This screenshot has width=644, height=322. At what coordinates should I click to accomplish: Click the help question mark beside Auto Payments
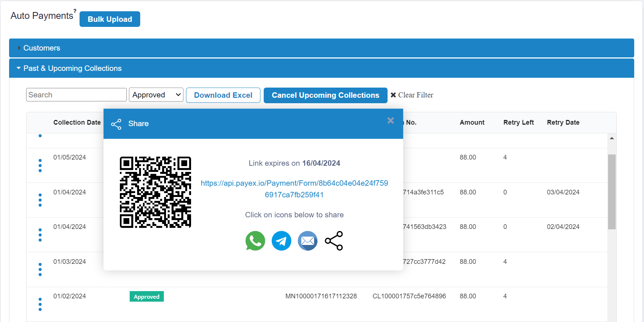pyautogui.click(x=75, y=11)
